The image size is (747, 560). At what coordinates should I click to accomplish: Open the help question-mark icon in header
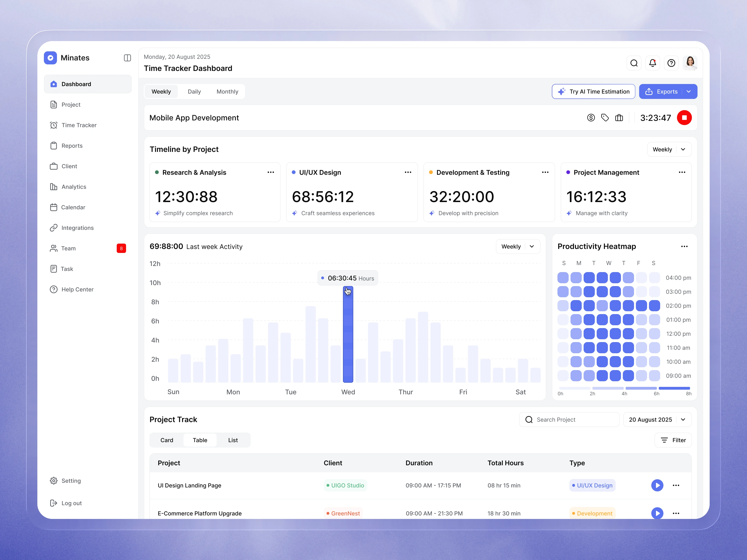pyautogui.click(x=671, y=63)
